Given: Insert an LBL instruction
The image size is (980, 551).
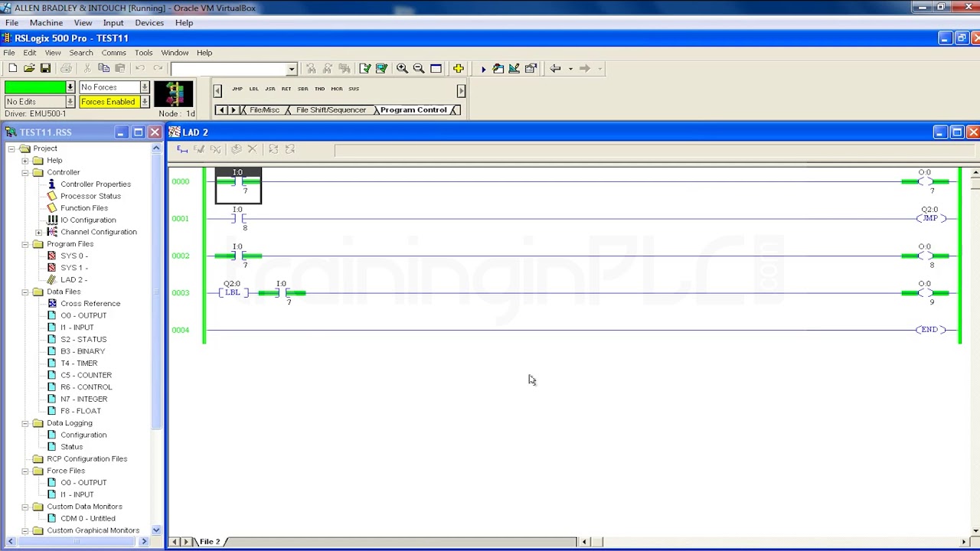Looking at the screenshot, I should pyautogui.click(x=253, y=89).
